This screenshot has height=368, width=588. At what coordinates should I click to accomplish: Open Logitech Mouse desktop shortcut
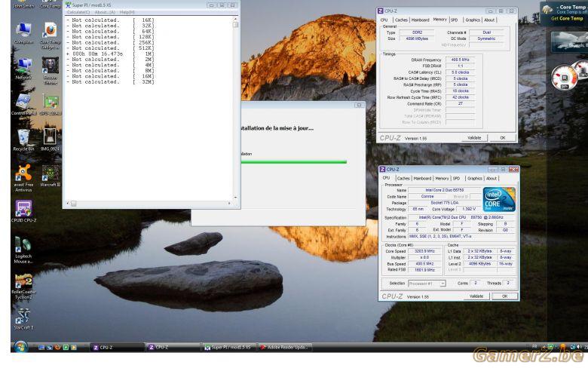point(23,250)
